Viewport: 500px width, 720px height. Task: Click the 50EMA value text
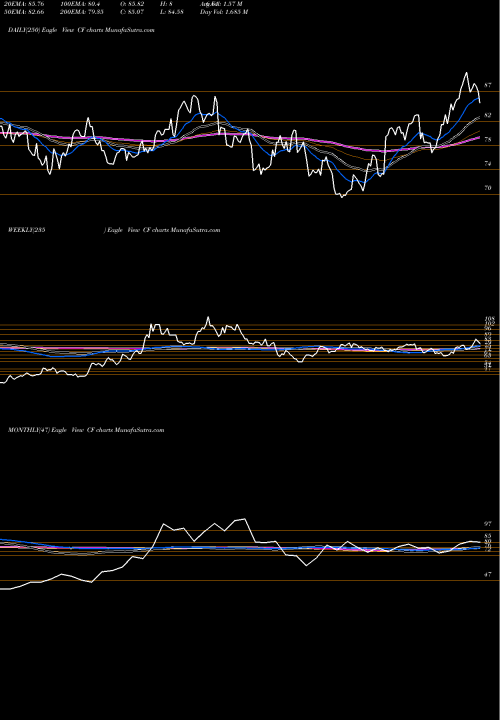pos(22,12)
